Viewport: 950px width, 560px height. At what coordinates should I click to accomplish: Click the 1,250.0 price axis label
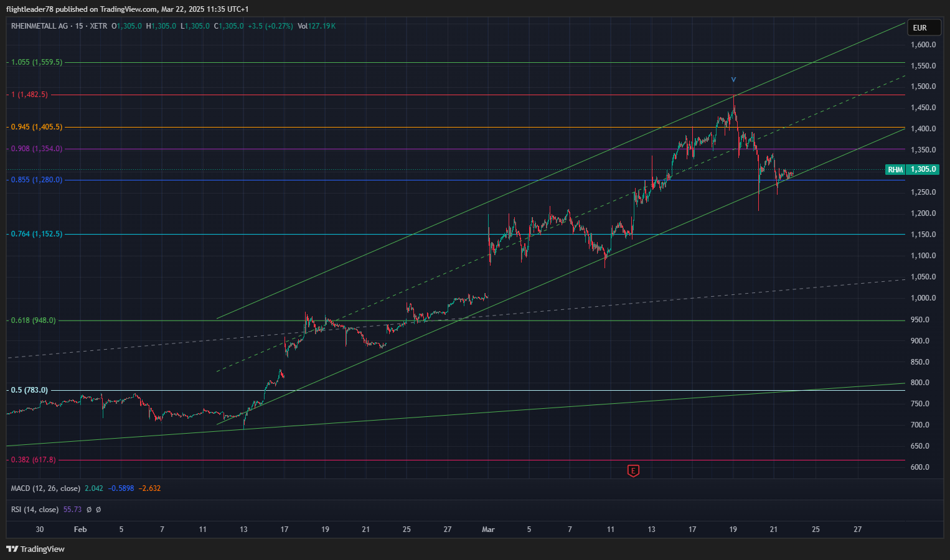pyautogui.click(x=923, y=192)
